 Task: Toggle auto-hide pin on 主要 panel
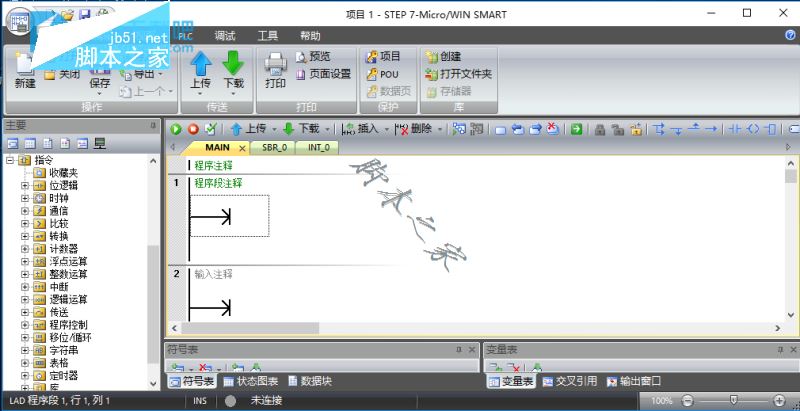click(x=153, y=125)
